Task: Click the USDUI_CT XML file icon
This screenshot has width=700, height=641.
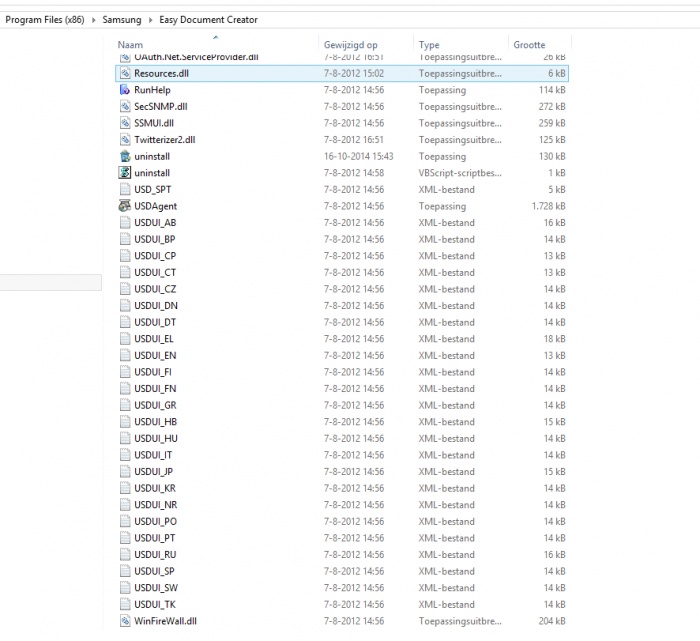Action: [125, 272]
